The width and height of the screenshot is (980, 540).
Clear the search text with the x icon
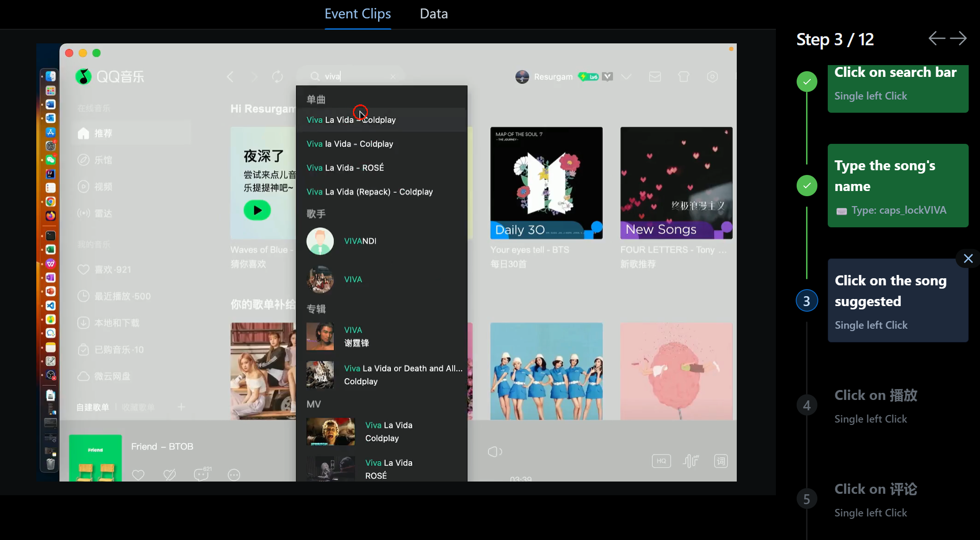tap(393, 76)
